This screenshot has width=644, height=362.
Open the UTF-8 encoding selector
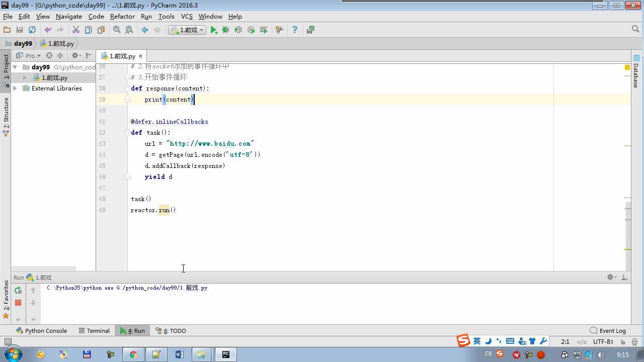(603, 342)
